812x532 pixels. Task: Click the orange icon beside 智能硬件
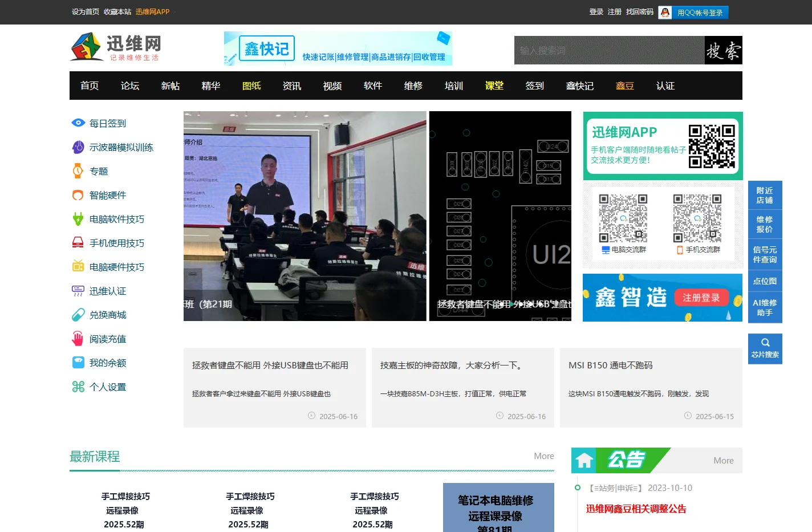78,195
